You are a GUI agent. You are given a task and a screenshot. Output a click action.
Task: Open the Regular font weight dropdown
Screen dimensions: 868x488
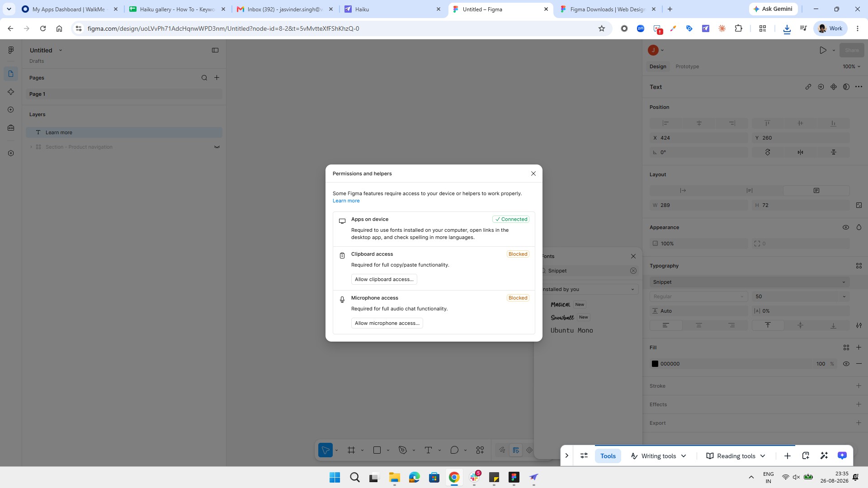698,296
